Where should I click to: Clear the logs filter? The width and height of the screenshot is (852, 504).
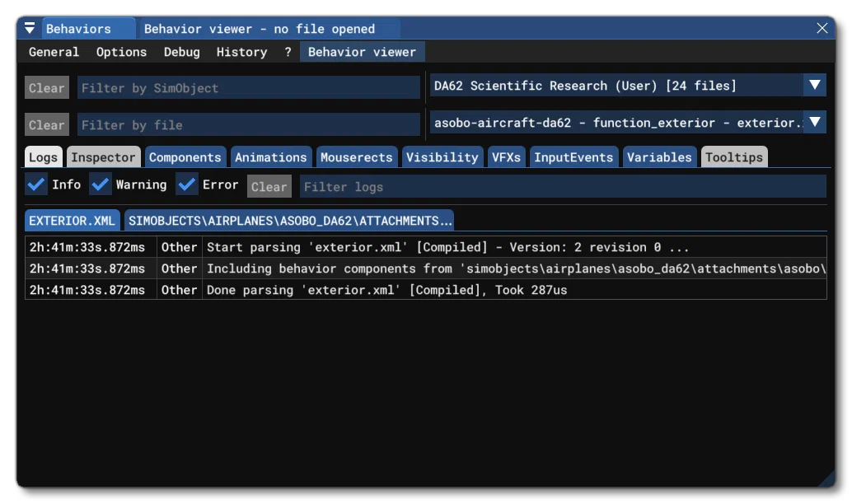point(269,186)
